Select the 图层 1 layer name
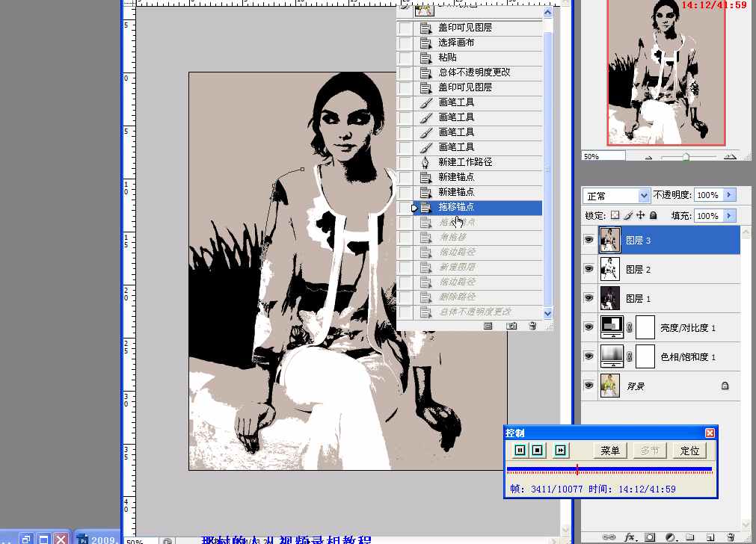 (x=638, y=299)
